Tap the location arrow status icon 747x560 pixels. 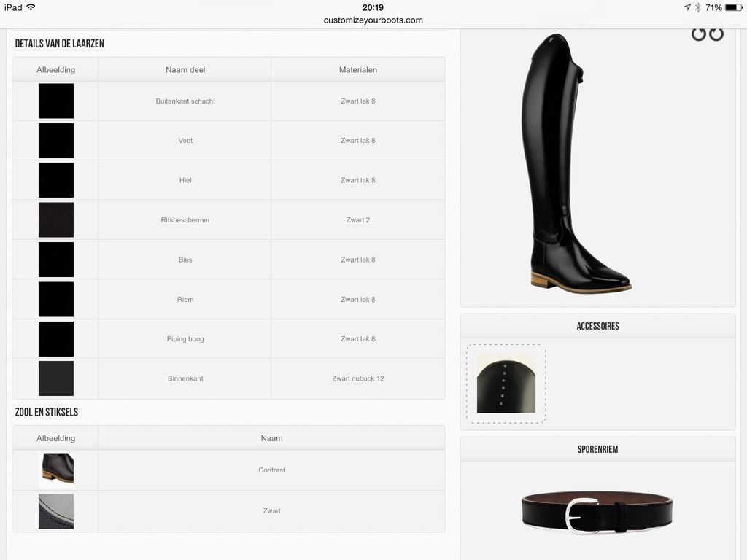pyautogui.click(x=687, y=7)
